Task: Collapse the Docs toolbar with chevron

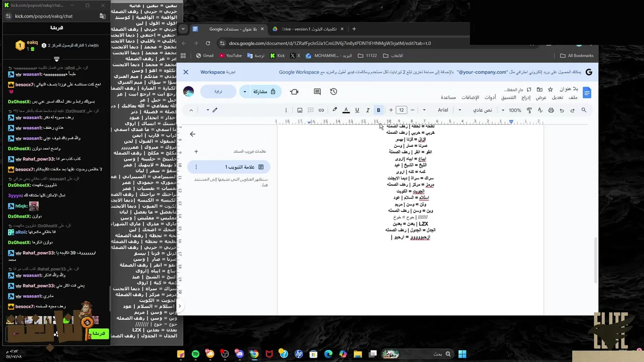Action: tap(191, 110)
